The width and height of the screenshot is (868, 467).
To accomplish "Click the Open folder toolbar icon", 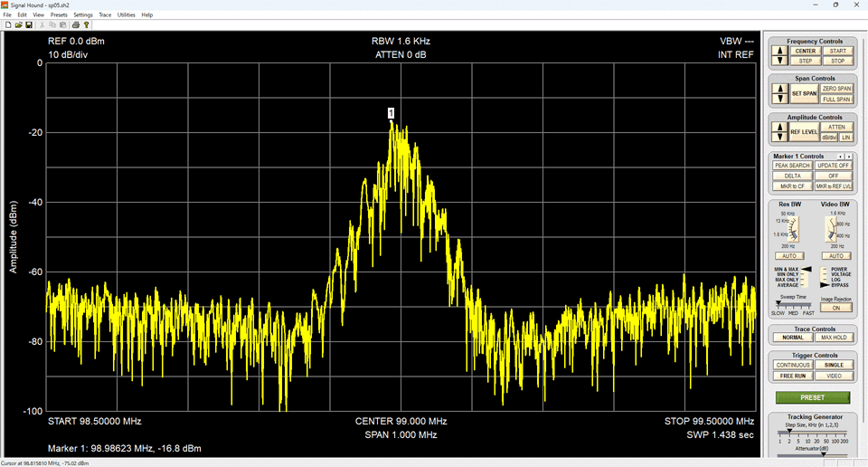I will point(18,25).
